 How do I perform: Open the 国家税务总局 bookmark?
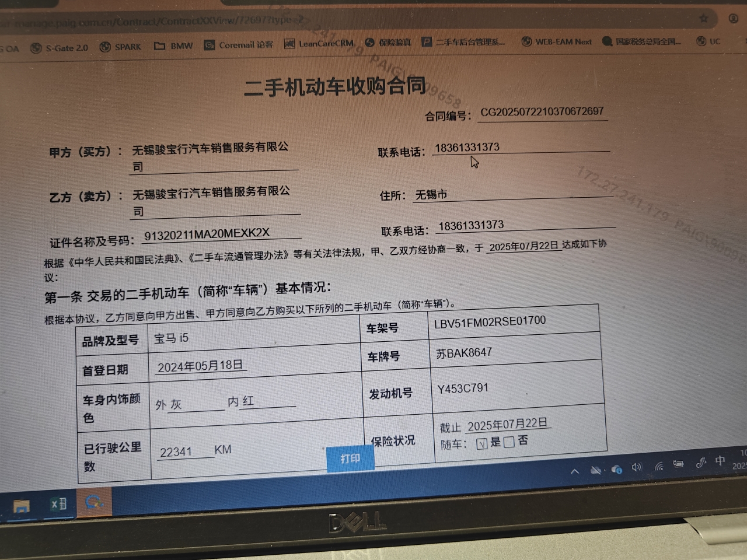point(642,41)
